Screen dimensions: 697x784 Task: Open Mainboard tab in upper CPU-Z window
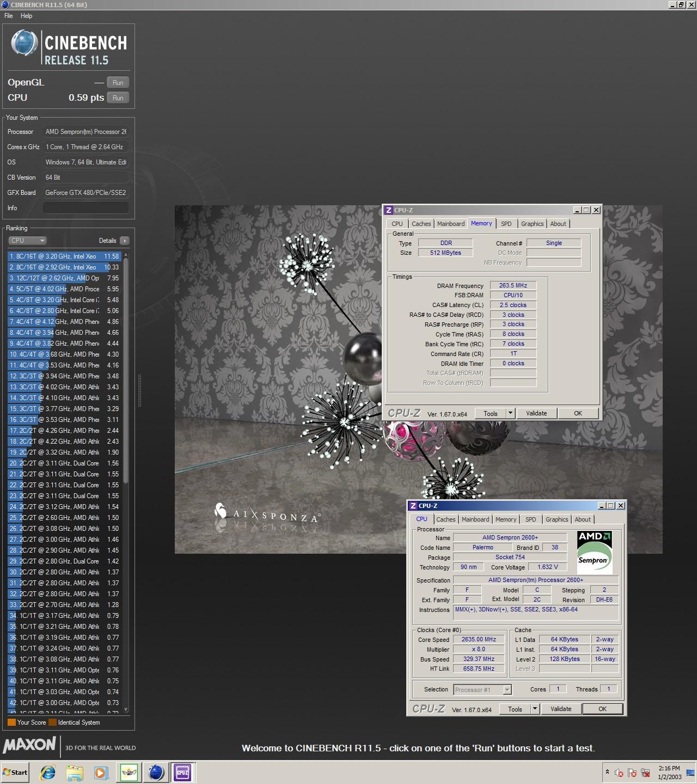[451, 224]
